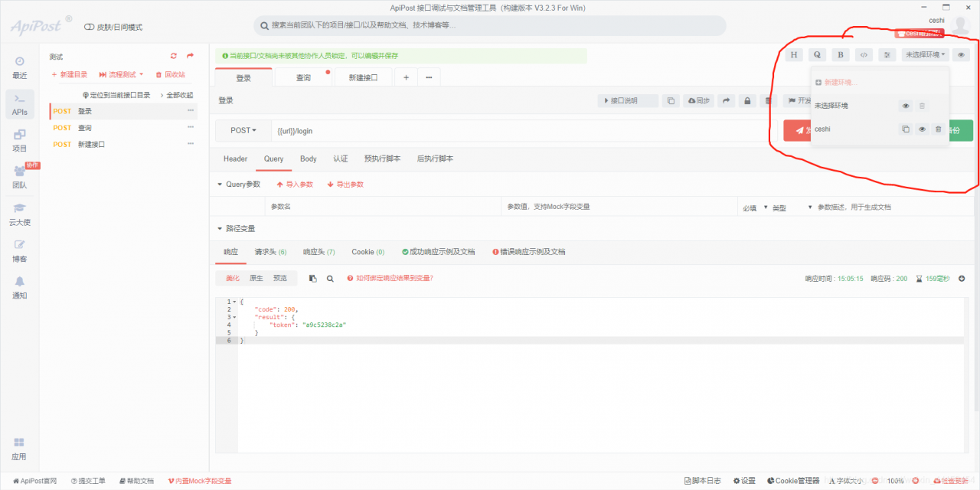The height and width of the screenshot is (490, 980).
Task: Collapse the Query参数 section
Action: (x=239, y=185)
